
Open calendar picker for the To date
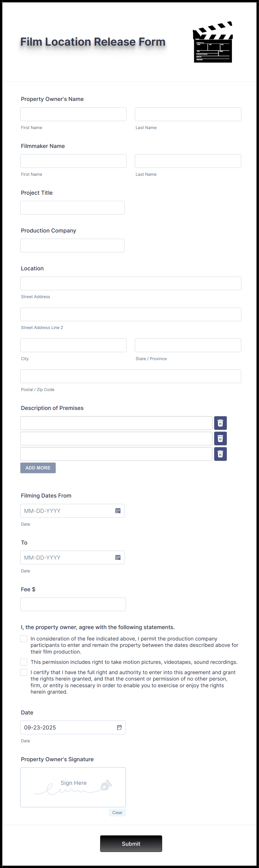coord(118,557)
